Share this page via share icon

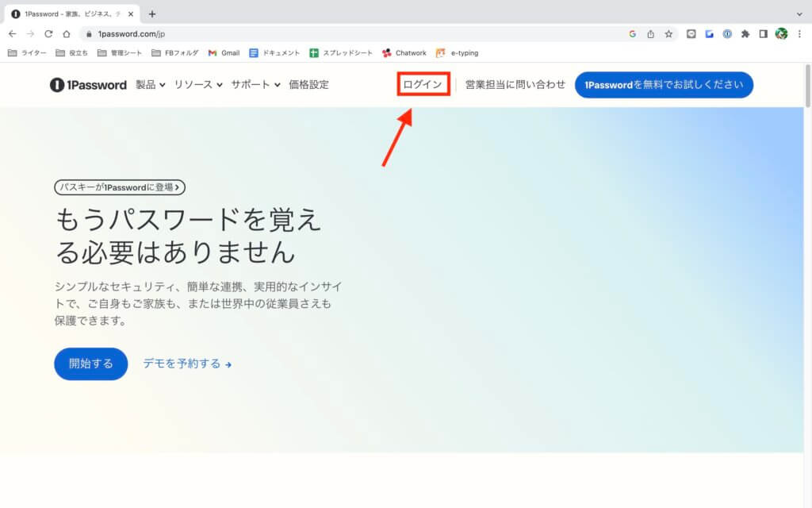[x=650, y=33]
